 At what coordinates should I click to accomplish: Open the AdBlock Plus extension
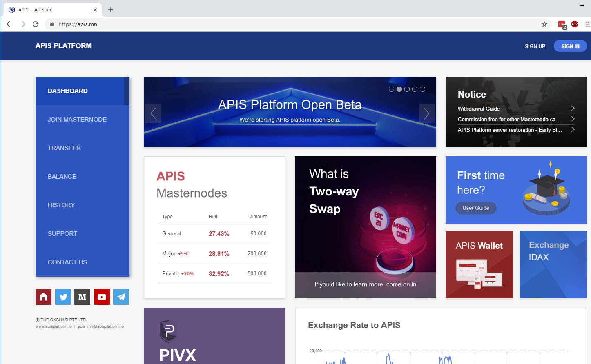click(x=575, y=24)
